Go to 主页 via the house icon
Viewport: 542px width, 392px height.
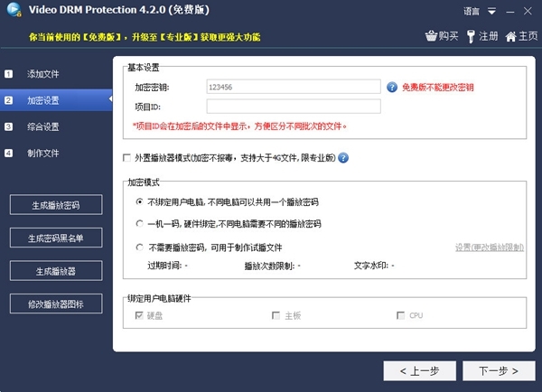coord(510,36)
